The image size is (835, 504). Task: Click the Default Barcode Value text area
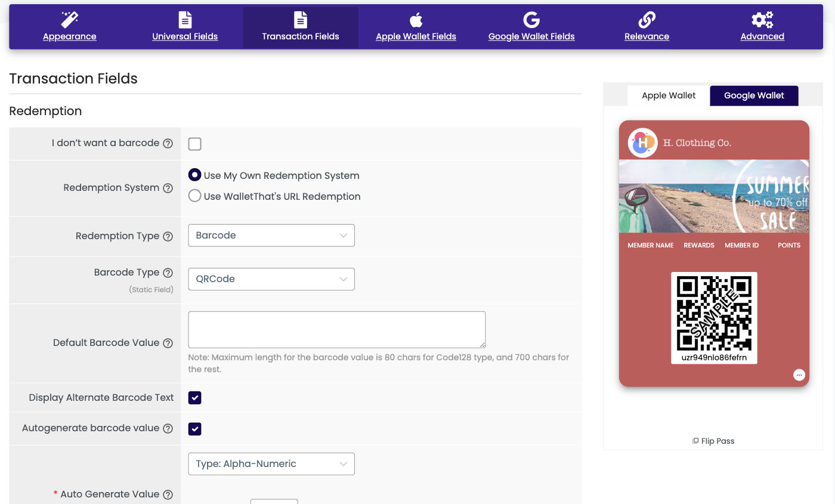[337, 329]
